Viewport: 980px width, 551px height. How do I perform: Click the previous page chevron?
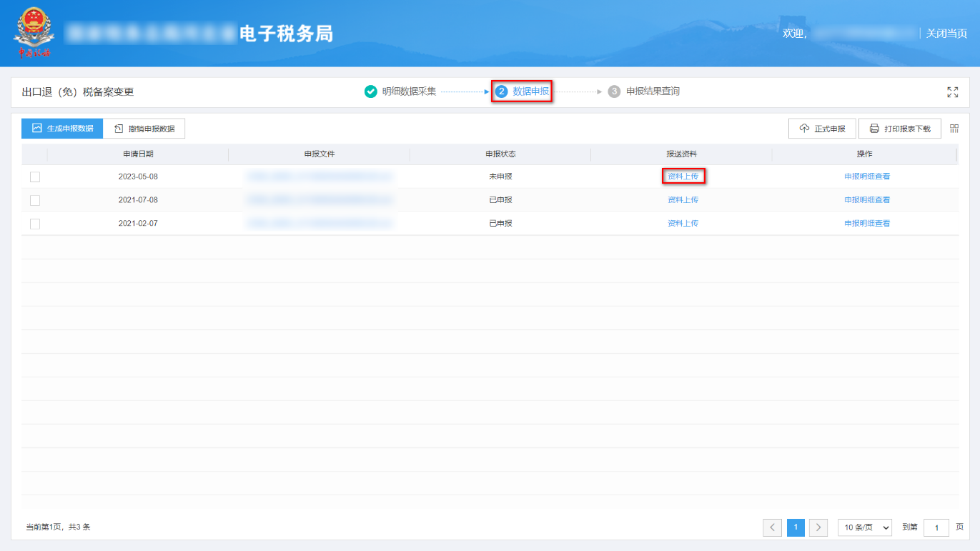point(773,527)
